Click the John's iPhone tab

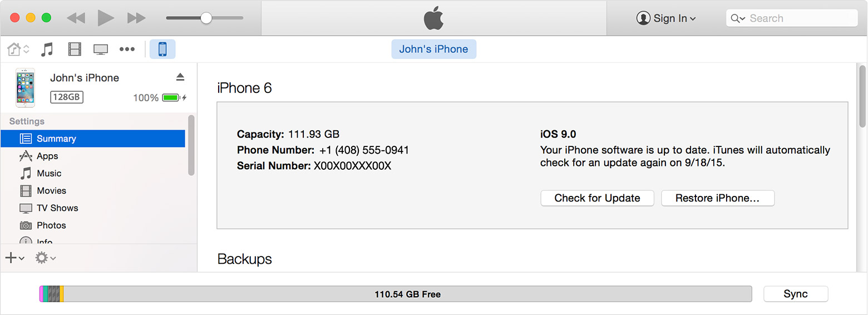click(433, 49)
